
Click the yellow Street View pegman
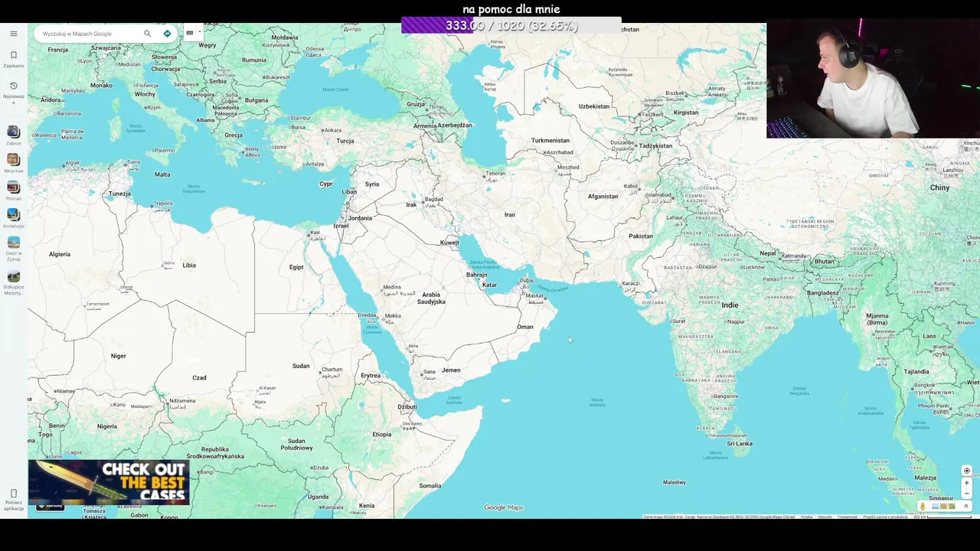click(x=923, y=507)
